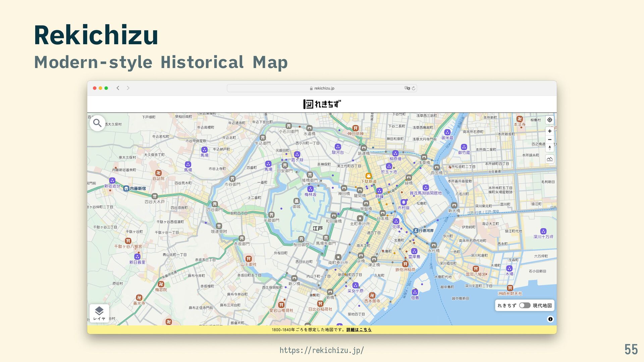
Task: Reload the page in the browser
Action: pos(414,88)
